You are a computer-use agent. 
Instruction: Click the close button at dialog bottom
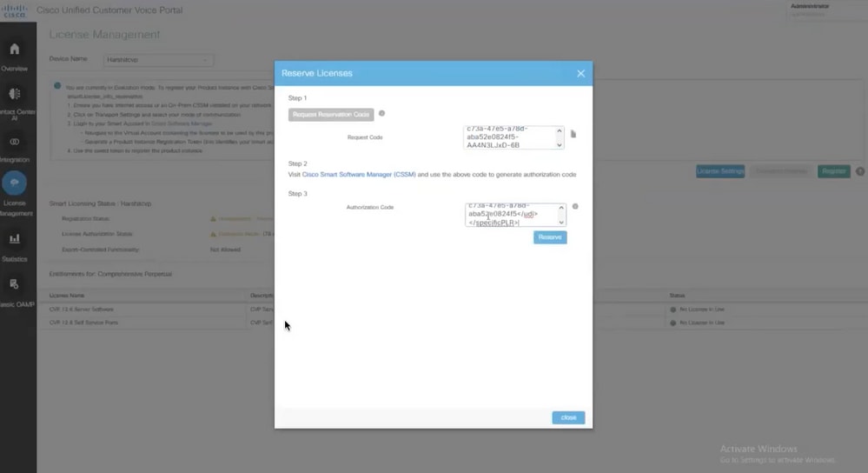tap(568, 417)
